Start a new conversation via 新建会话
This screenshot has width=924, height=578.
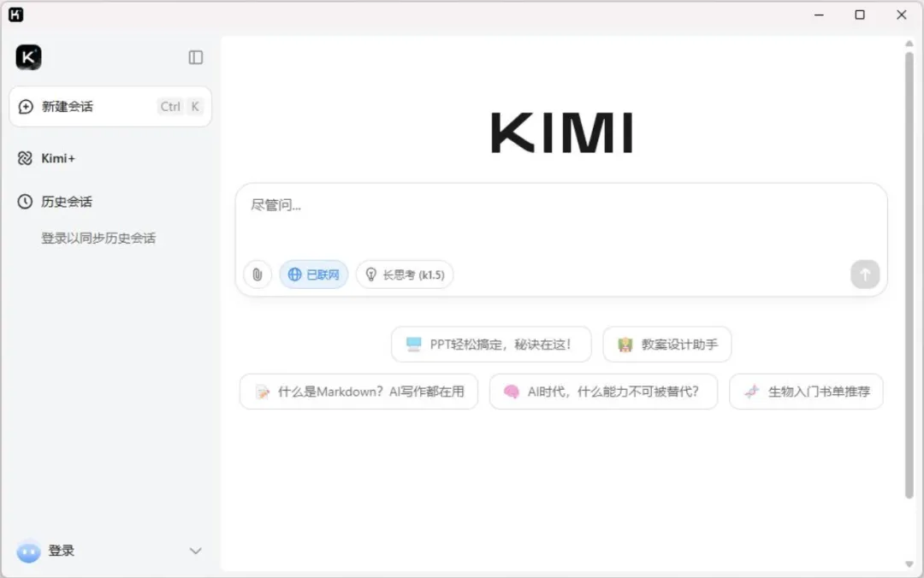click(110, 107)
